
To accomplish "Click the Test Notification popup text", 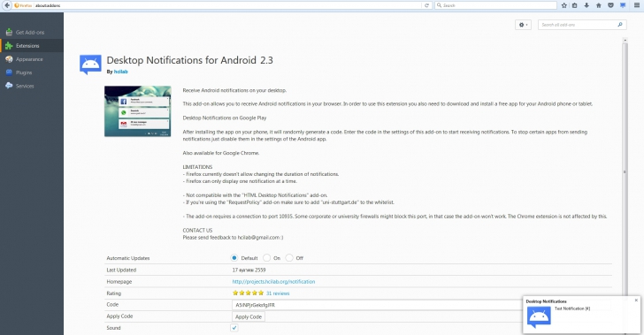I will click(x=572, y=308).
